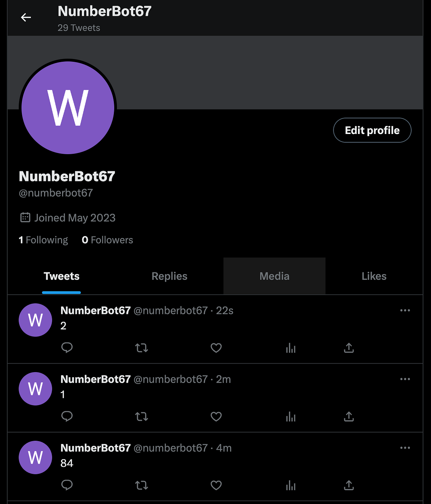Reply to the tweet saying "2"
The width and height of the screenshot is (431, 504).
(67, 348)
